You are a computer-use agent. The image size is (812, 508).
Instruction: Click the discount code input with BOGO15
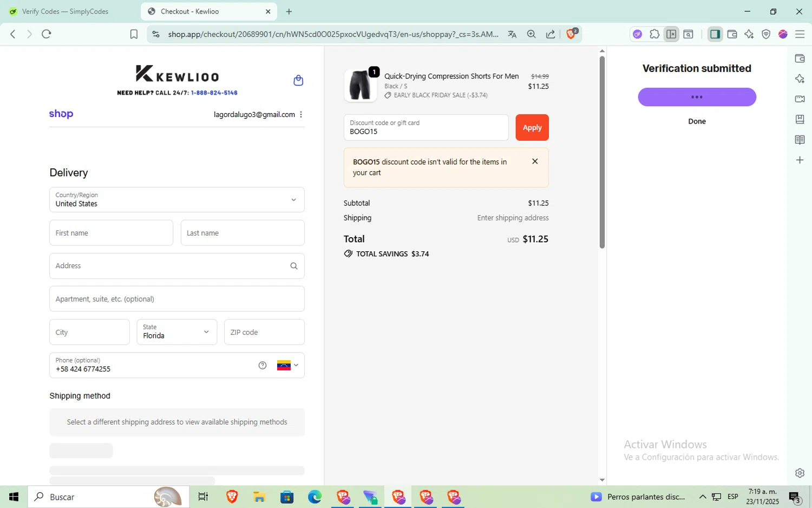coord(426,127)
